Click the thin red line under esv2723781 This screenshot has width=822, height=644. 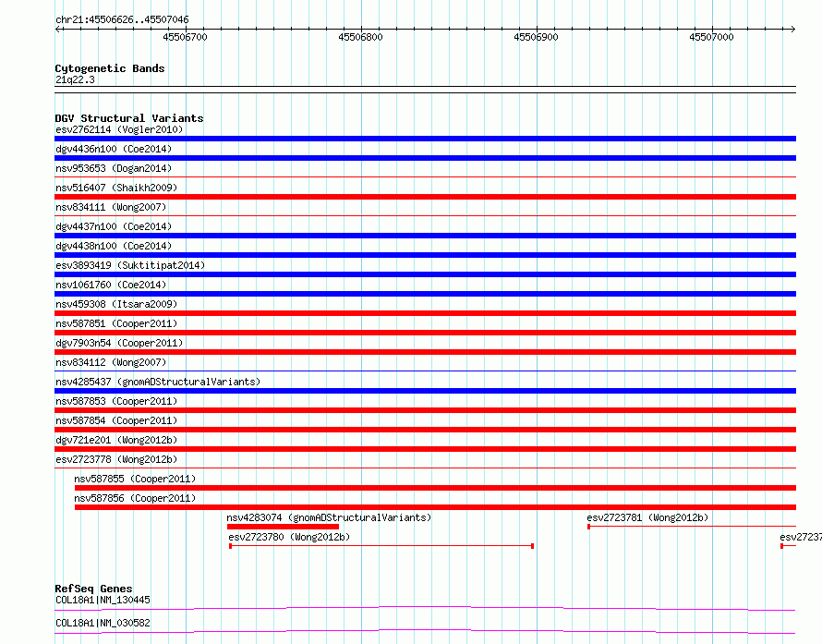coord(692,526)
